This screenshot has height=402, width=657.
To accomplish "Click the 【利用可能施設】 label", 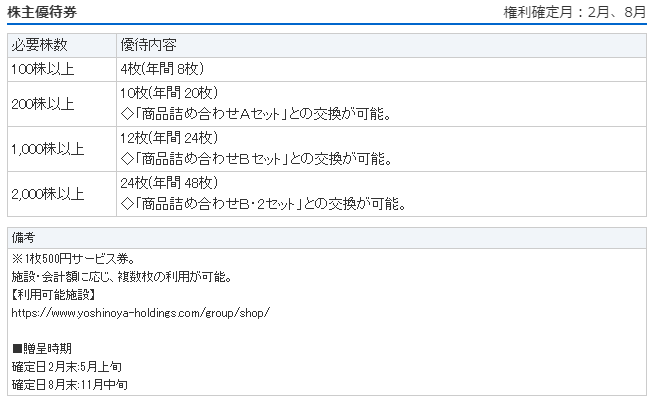I will pyautogui.click(x=54, y=294).
